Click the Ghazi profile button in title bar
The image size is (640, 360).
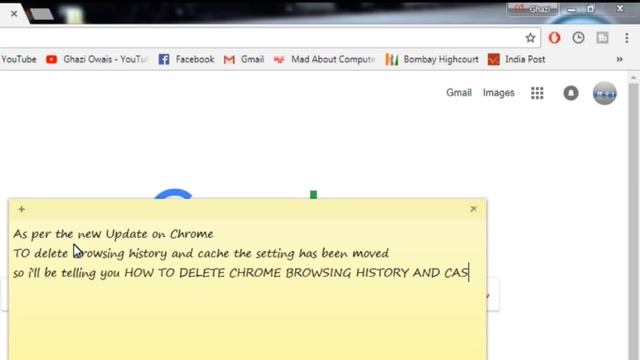[532, 9]
